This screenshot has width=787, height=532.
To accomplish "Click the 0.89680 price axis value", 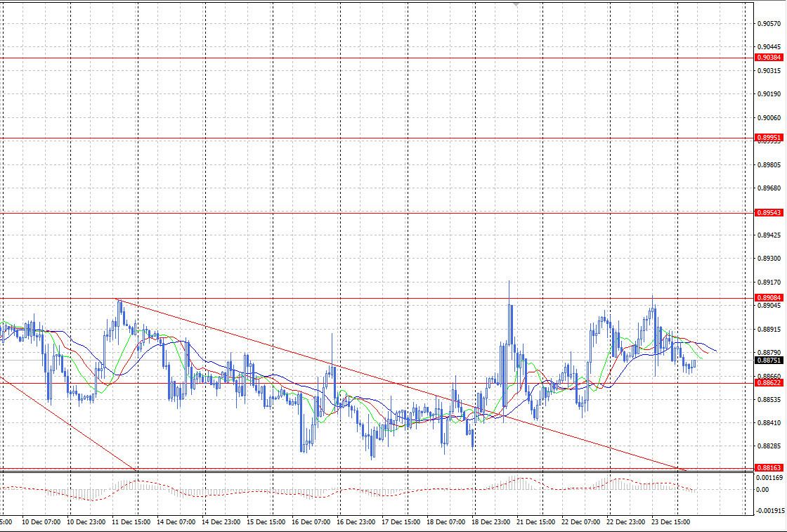I will point(769,188).
